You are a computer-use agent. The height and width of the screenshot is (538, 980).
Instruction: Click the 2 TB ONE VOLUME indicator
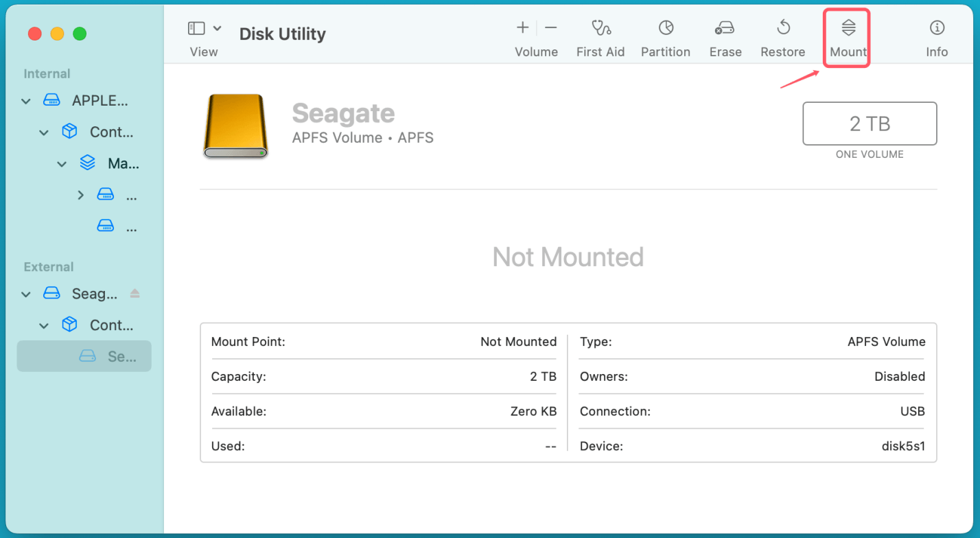click(869, 124)
